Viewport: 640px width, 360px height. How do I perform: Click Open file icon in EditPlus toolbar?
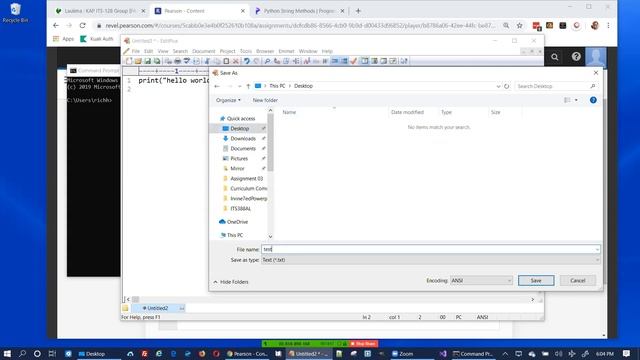pyautogui.click(x=138, y=61)
